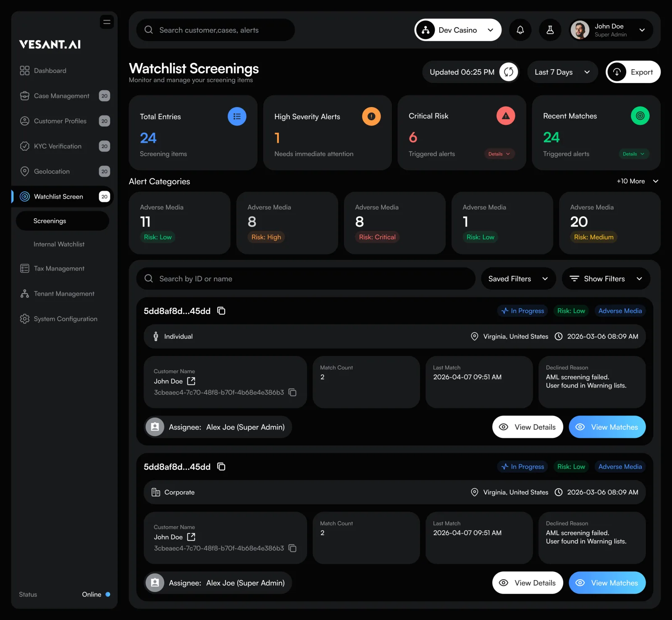Click Updated 06:25 PM label
The image size is (672, 620).
tap(462, 72)
